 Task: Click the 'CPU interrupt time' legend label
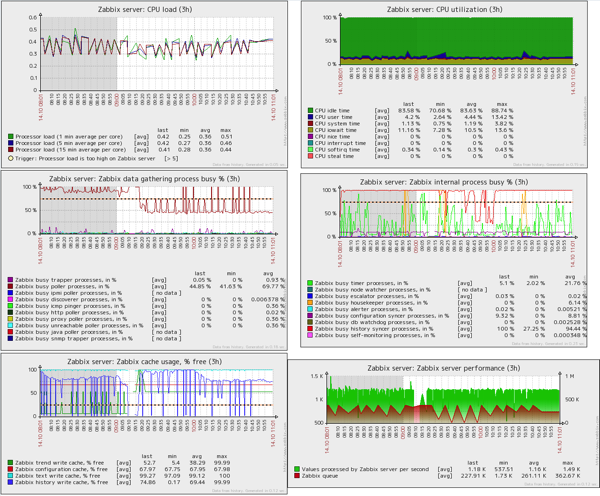[x=340, y=143]
